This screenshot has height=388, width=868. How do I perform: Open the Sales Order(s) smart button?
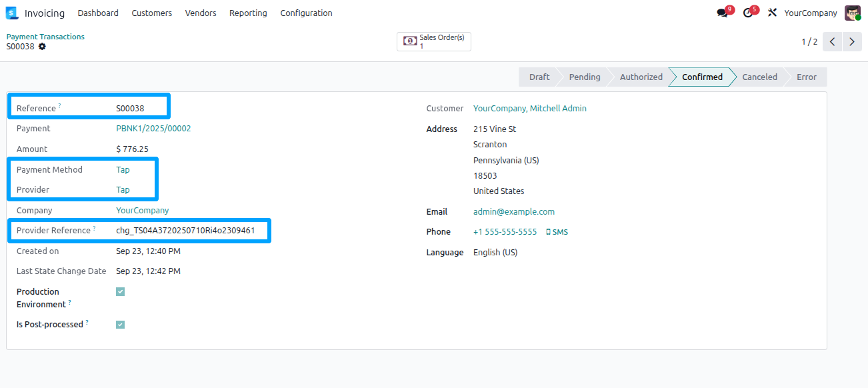[x=433, y=41]
